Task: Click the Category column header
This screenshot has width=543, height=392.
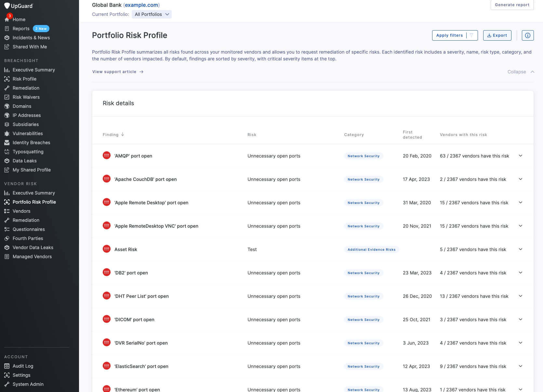Action: [x=354, y=134]
